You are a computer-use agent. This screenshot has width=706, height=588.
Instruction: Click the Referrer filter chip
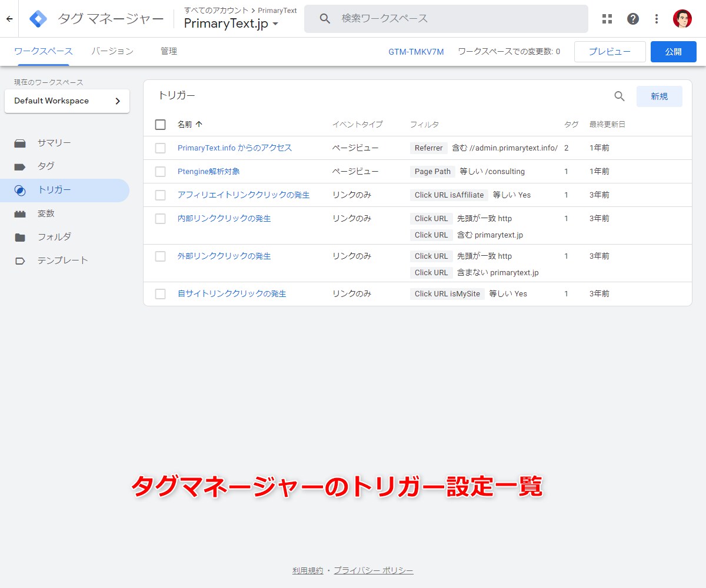coord(429,148)
